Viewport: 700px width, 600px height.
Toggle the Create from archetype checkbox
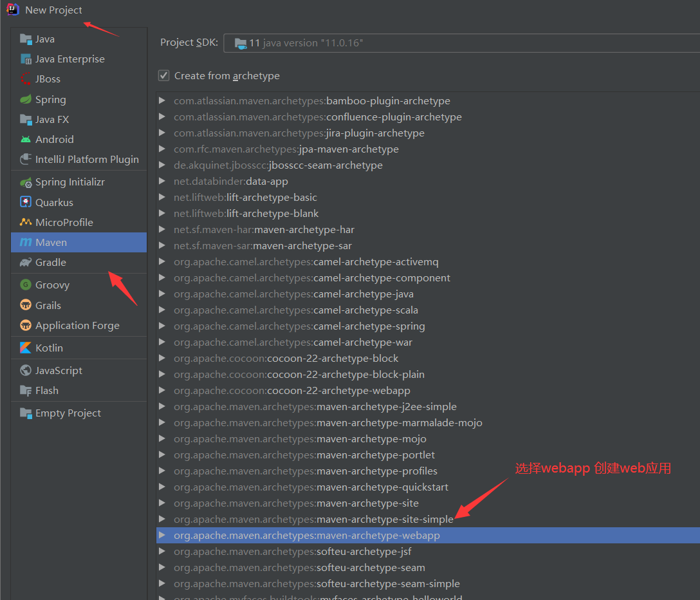164,75
